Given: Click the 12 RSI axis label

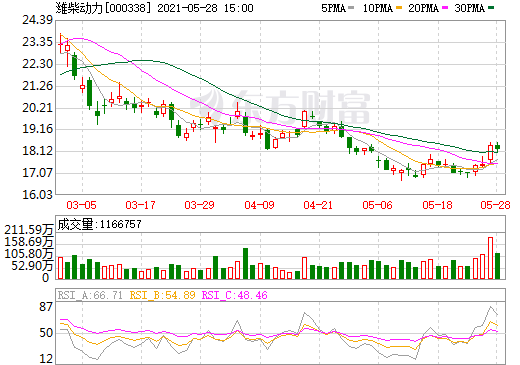Looking at the screenshot, I should point(46,359).
